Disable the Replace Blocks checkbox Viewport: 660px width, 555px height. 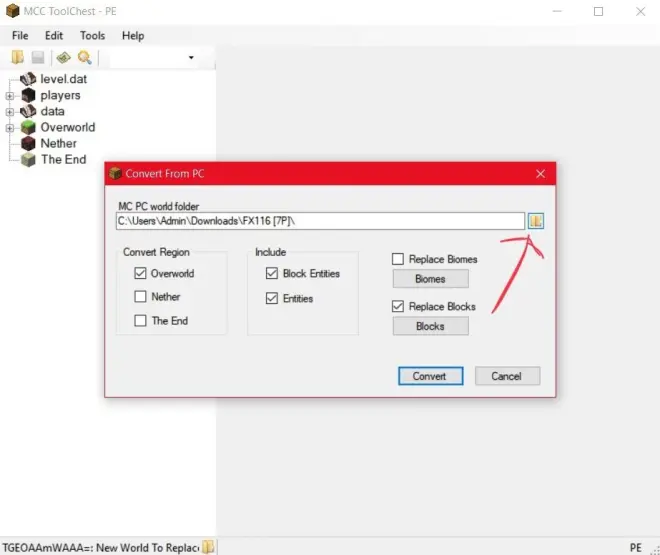pos(398,306)
